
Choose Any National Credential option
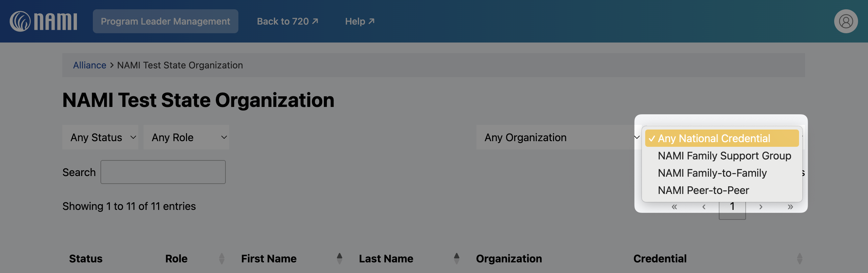(722, 138)
